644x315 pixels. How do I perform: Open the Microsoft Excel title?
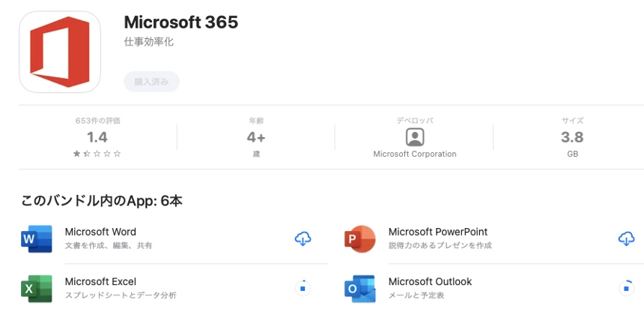coord(100,282)
